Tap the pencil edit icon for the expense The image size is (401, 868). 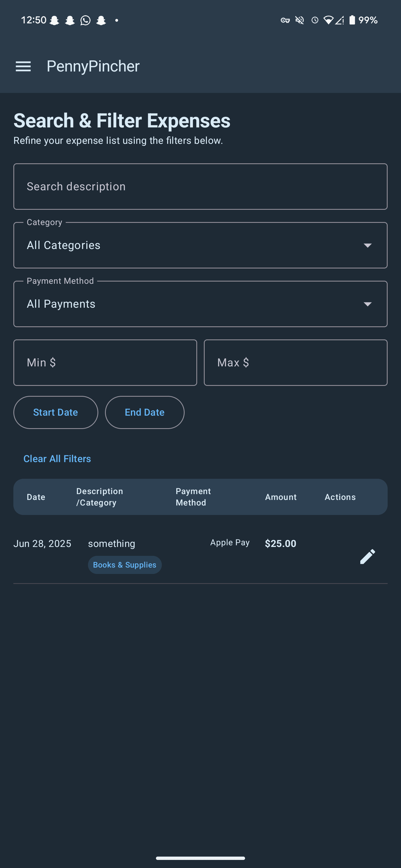(x=367, y=556)
